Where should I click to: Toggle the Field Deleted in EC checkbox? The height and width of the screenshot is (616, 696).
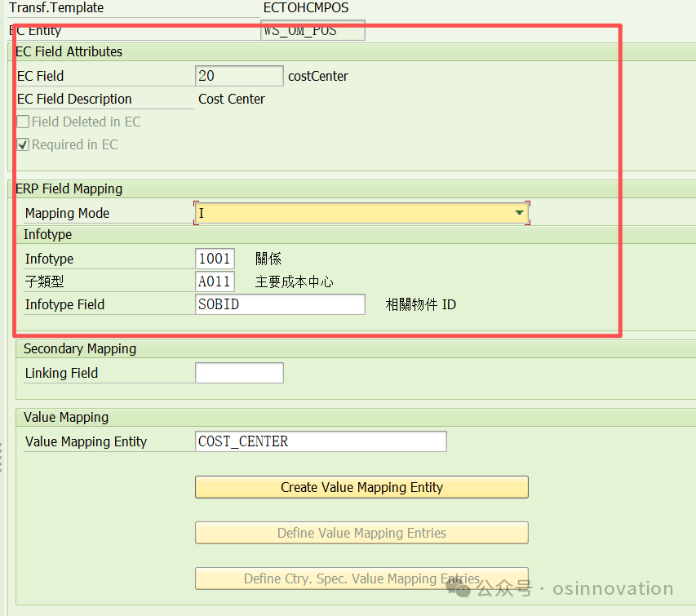23,122
